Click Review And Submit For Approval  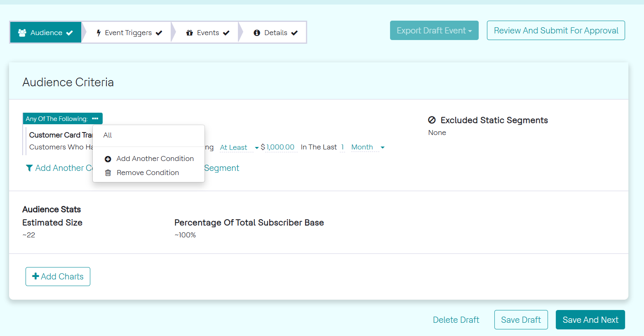(556, 31)
